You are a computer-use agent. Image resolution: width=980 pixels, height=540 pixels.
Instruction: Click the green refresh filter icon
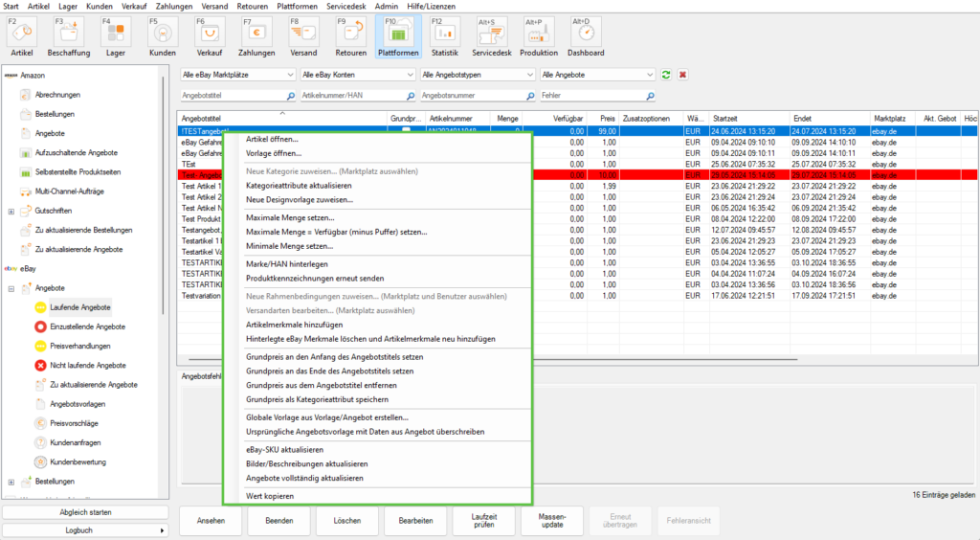click(x=666, y=75)
